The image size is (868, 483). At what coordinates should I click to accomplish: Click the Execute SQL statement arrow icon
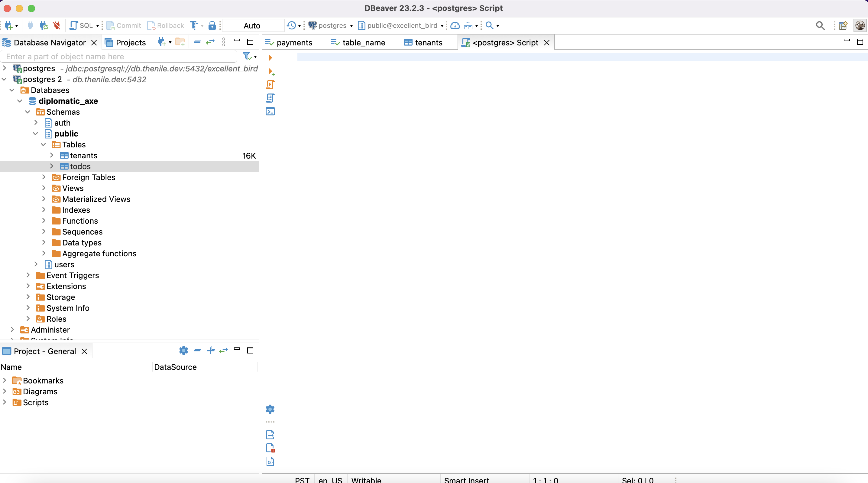[x=270, y=58]
